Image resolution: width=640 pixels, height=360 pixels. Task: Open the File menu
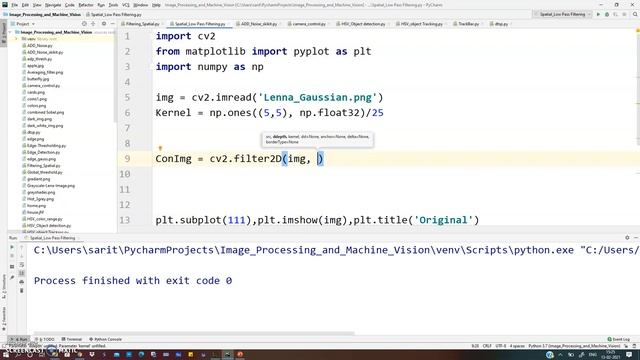[15, 5]
